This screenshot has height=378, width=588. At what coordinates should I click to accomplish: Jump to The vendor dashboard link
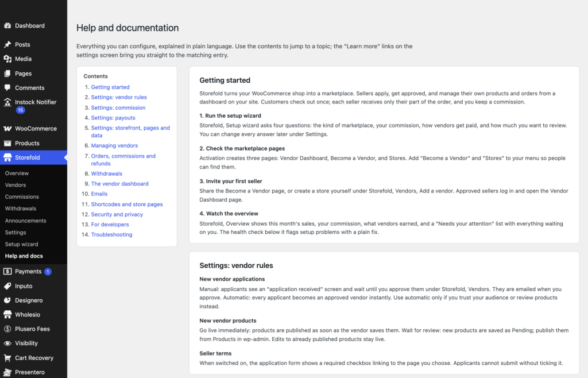[x=119, y=184]
